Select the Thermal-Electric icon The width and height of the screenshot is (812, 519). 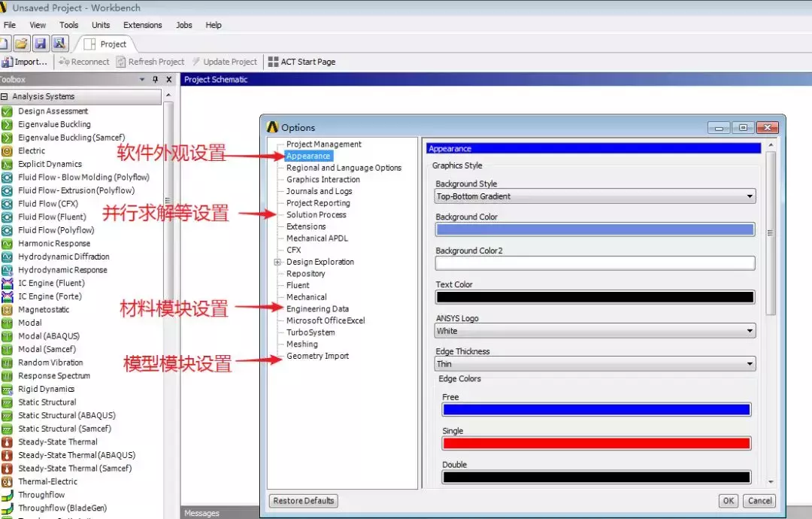(8, 481)
